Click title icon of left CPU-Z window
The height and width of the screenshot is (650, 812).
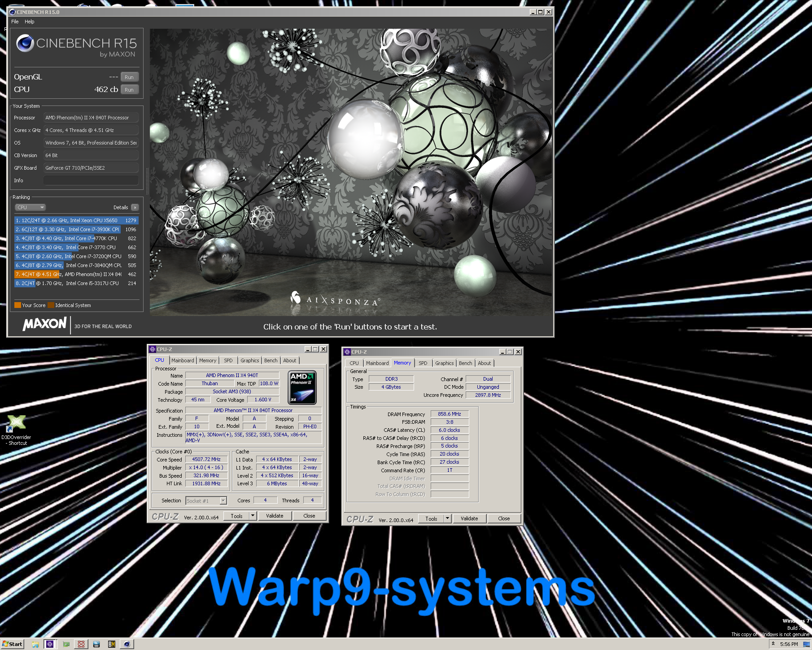pyautogui.click(x=153, y=349)
